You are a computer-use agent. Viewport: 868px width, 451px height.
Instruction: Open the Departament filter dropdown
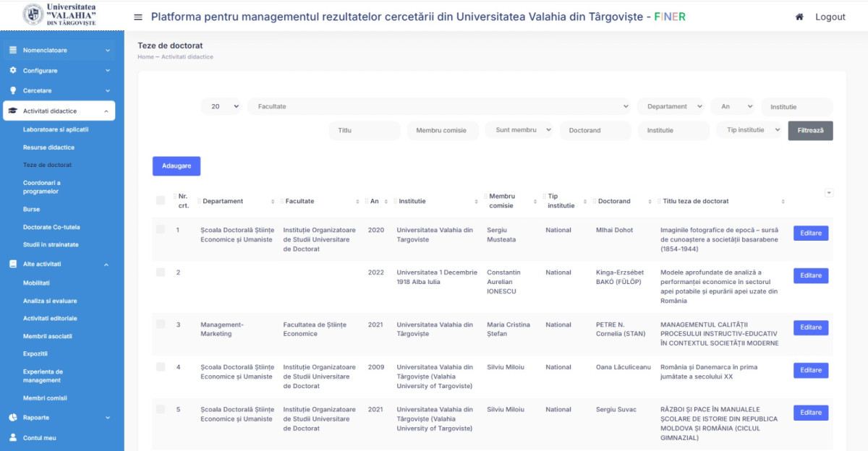pyautogui.click(x=671, y=106)
